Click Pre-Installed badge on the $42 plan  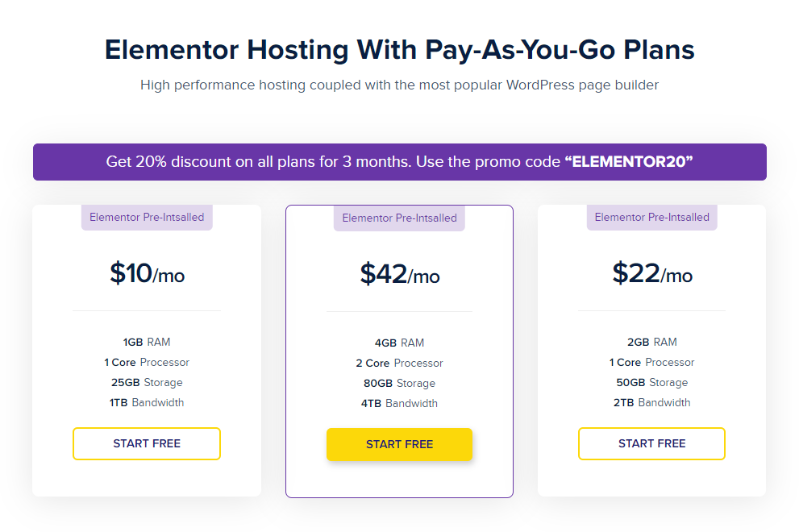pyautogui.click(x=399, y=218)
